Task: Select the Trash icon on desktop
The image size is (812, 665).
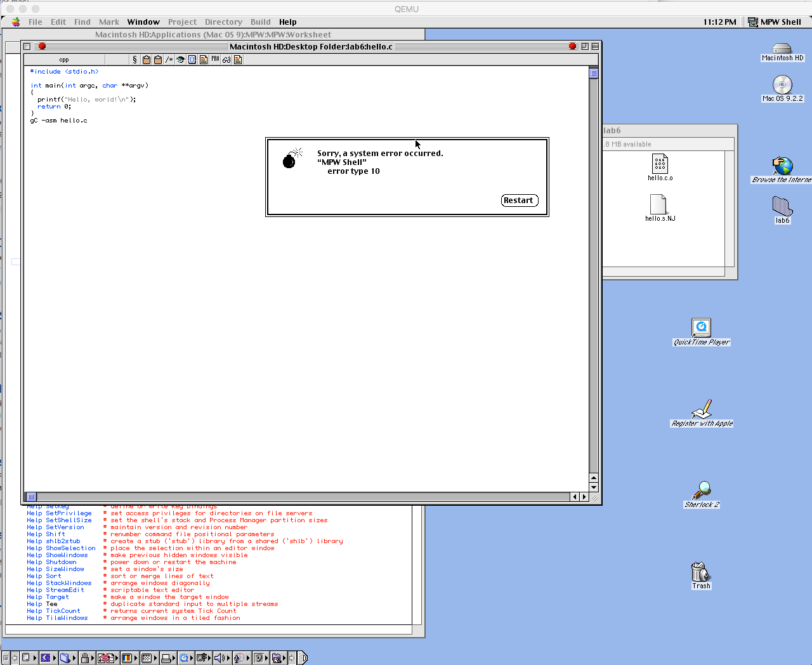Action: 700,572
